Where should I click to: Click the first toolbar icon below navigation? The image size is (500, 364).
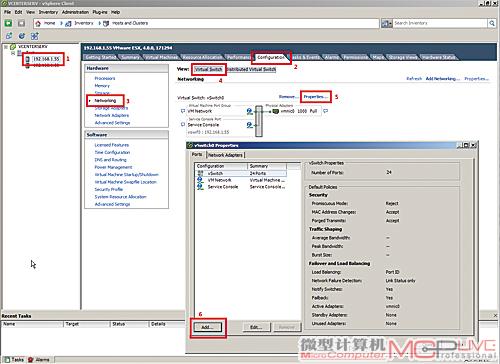(x=9, y=36)
